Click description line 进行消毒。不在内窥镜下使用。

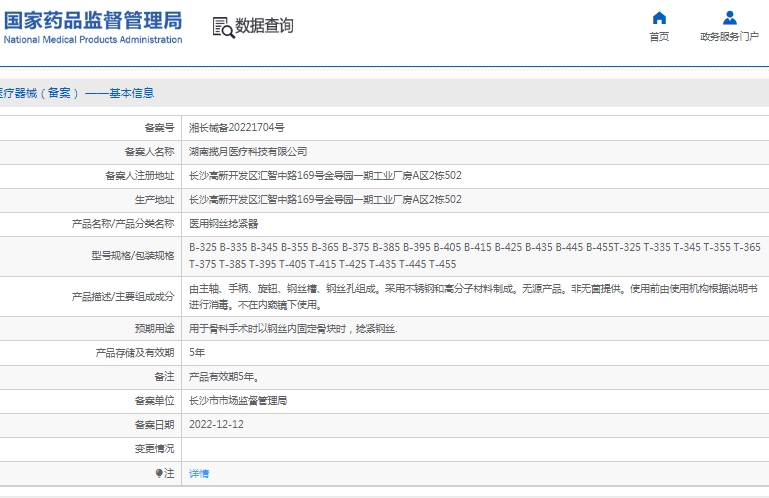256,305
